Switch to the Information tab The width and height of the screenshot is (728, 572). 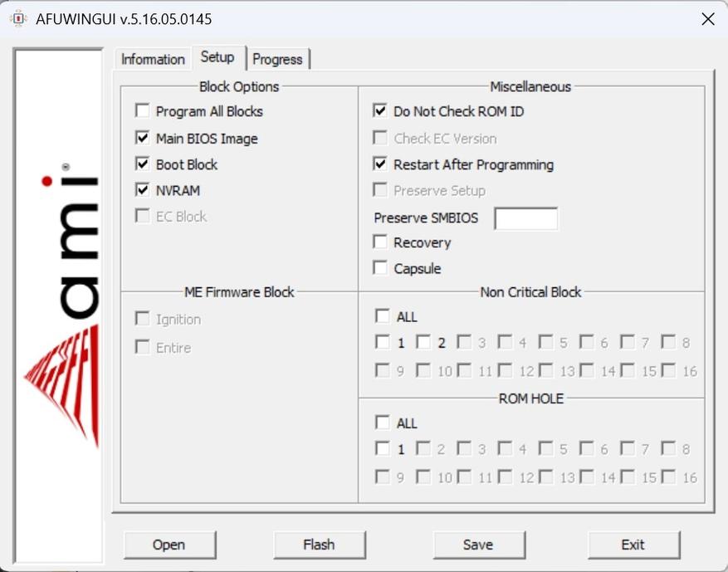click(x=153, y=60)
